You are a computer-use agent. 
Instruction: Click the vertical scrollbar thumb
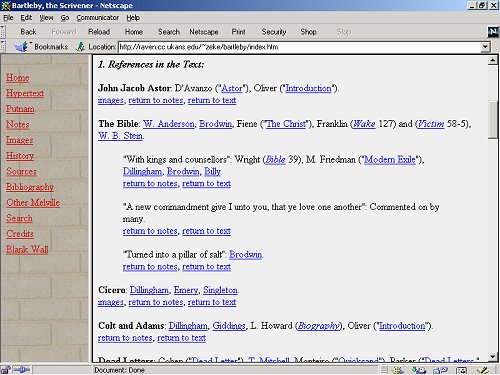point(493,119)
